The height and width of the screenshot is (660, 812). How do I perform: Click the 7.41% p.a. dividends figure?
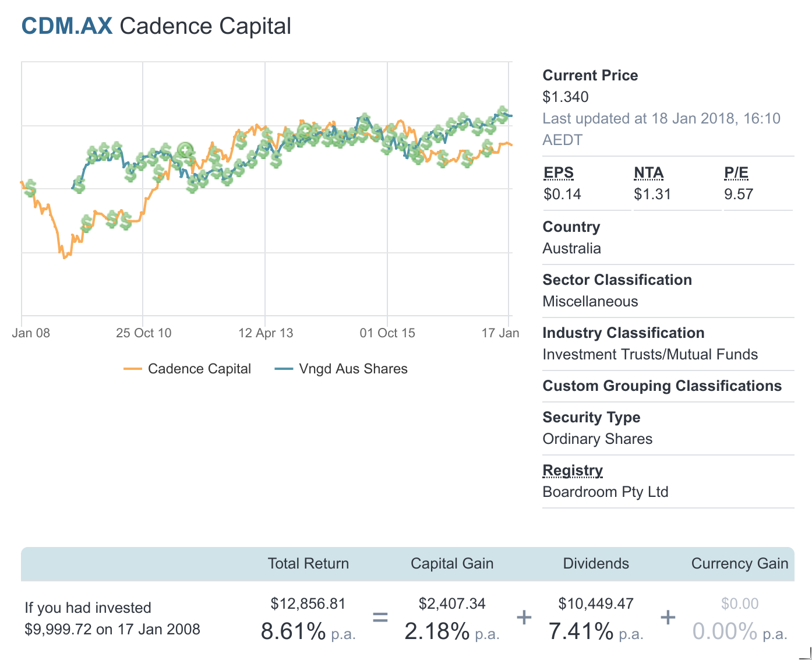coord(596,631)
